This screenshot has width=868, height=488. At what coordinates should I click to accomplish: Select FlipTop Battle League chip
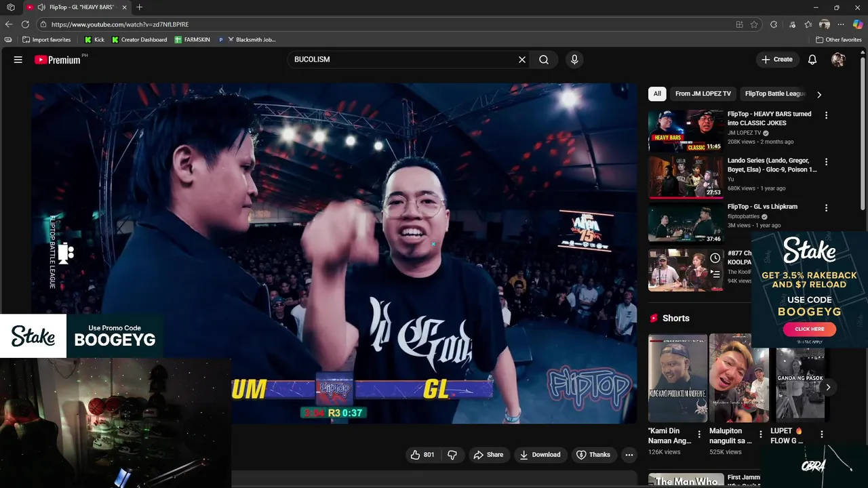click(775, 94)
